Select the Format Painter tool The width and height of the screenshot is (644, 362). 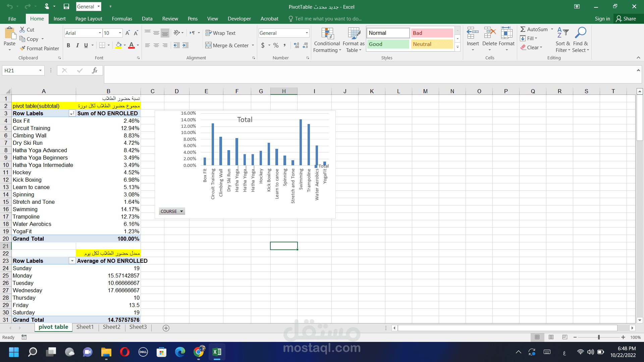[x=39, y=48]
